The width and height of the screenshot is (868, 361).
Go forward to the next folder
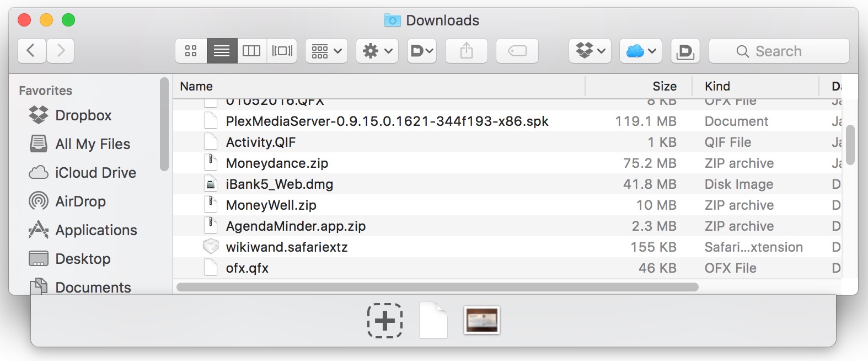click(x=61, y=51)
